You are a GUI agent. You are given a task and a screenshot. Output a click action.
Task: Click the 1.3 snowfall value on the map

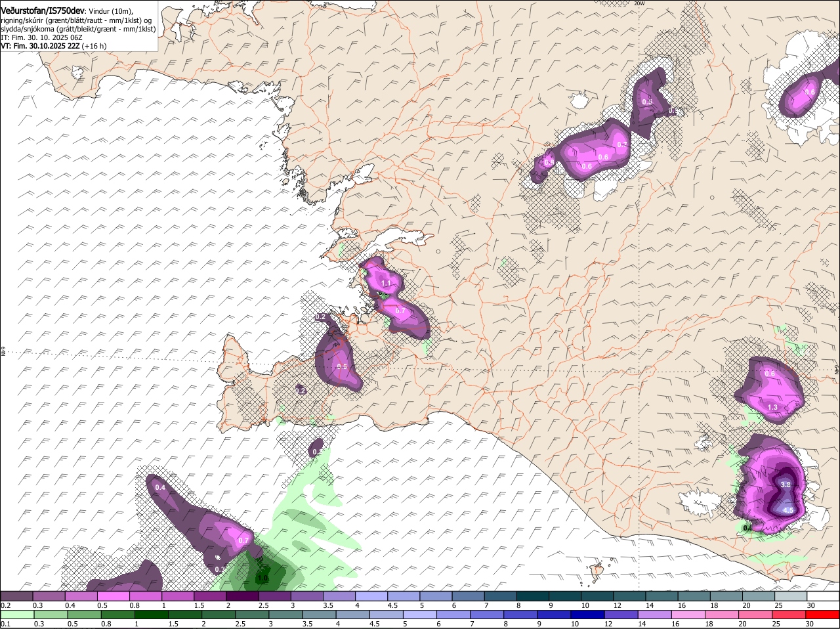[x=772, y=407]
